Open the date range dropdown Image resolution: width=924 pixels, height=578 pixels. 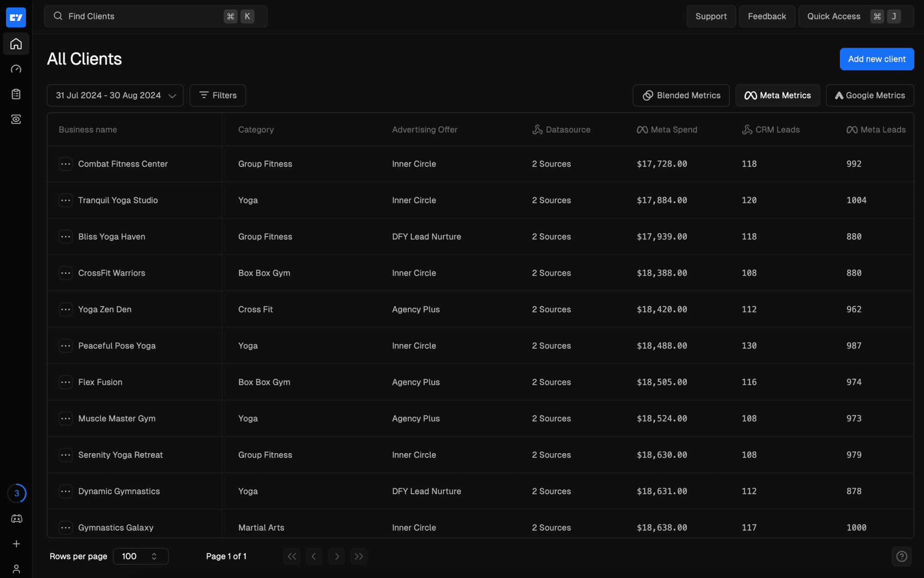115,96
